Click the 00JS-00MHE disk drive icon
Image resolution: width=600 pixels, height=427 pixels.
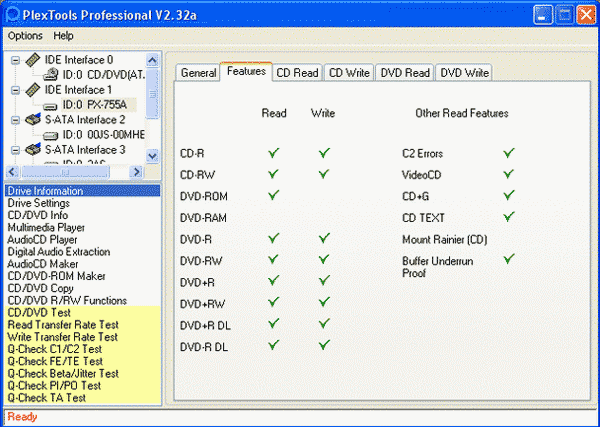pyautogui.click(x=50, y=135)
